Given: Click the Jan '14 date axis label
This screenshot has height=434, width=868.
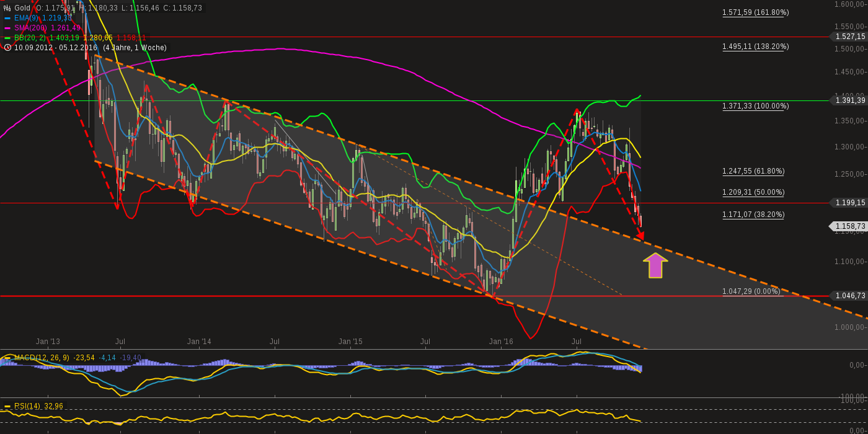Looking at the screenshot, I should pyautogui.click(x=199, y=342).
